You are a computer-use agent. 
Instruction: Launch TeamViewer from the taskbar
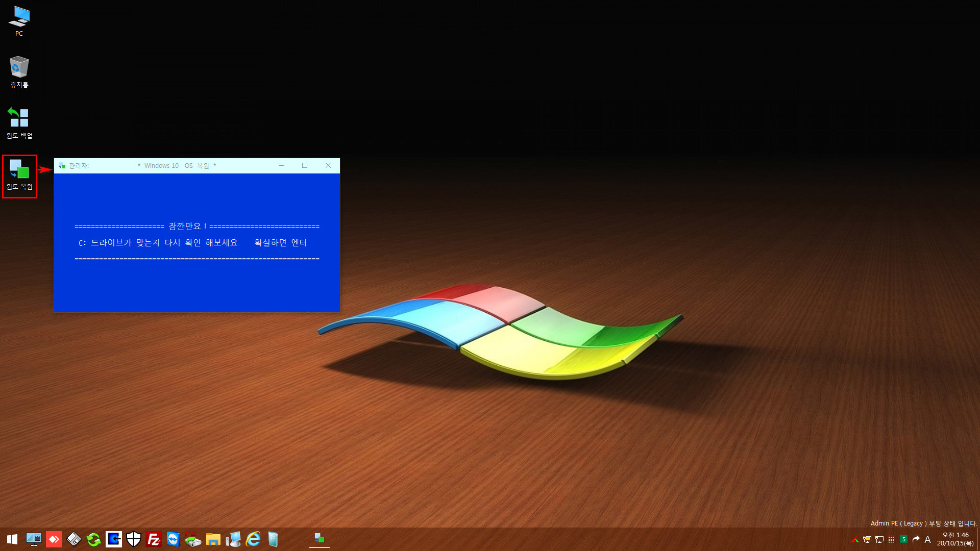(x=174, y=539)
